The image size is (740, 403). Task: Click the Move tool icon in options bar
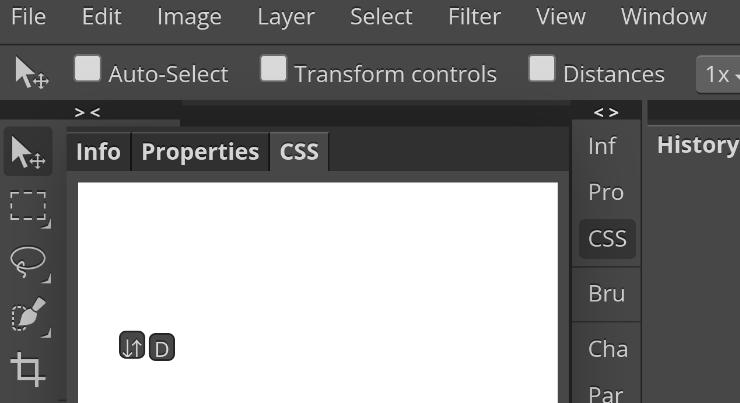[31, 73]
